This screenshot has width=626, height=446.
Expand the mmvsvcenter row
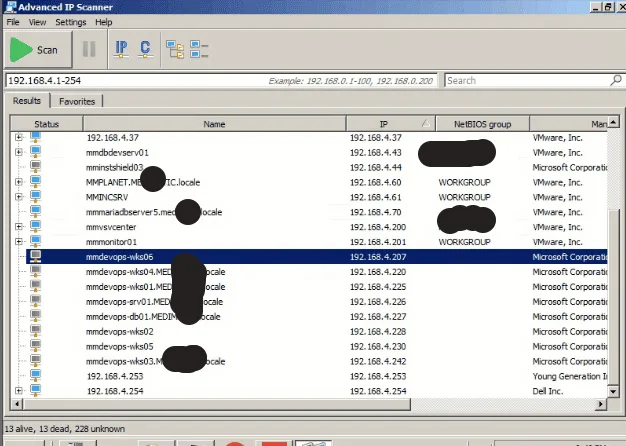tap(19, 226)
